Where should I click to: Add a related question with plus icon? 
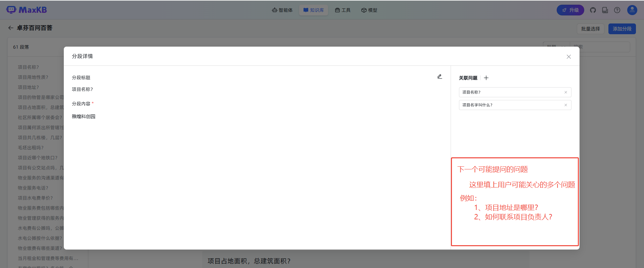tap(486, 78)
